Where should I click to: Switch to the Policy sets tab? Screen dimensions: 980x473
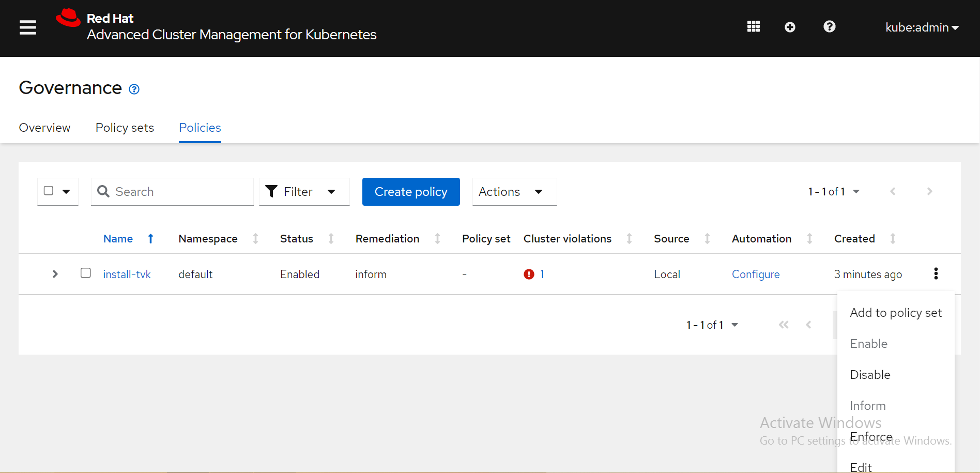pos(125,128)
